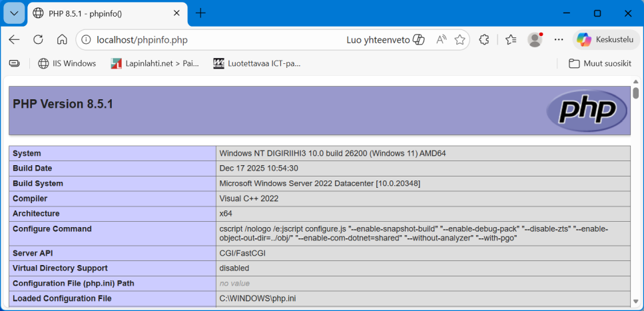The height and width of the screenshot is (311, 644).
Task: Open the Lapinlahti.net bookmark
Action: tap(155, 63)
